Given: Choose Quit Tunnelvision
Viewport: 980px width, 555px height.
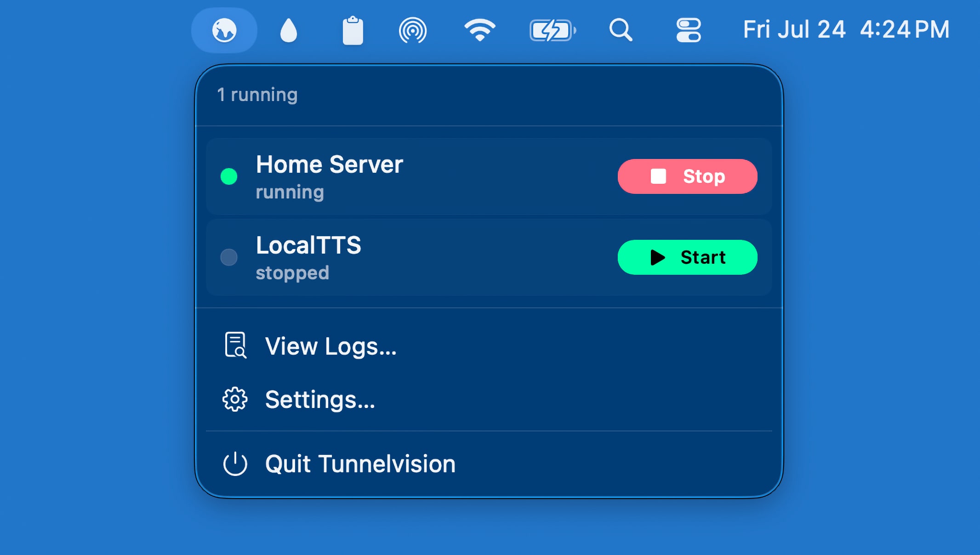Looking at the screenshot, I should (x=489, y=464).
